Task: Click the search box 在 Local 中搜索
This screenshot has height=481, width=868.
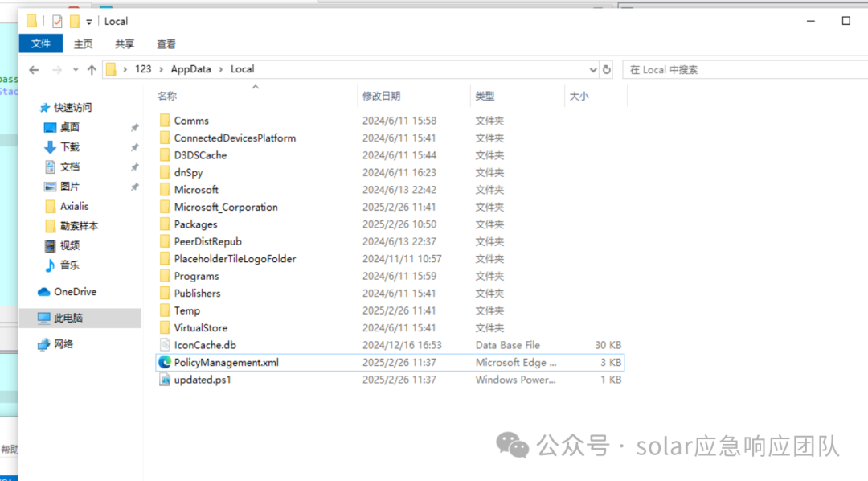Action: coord(745,70)
